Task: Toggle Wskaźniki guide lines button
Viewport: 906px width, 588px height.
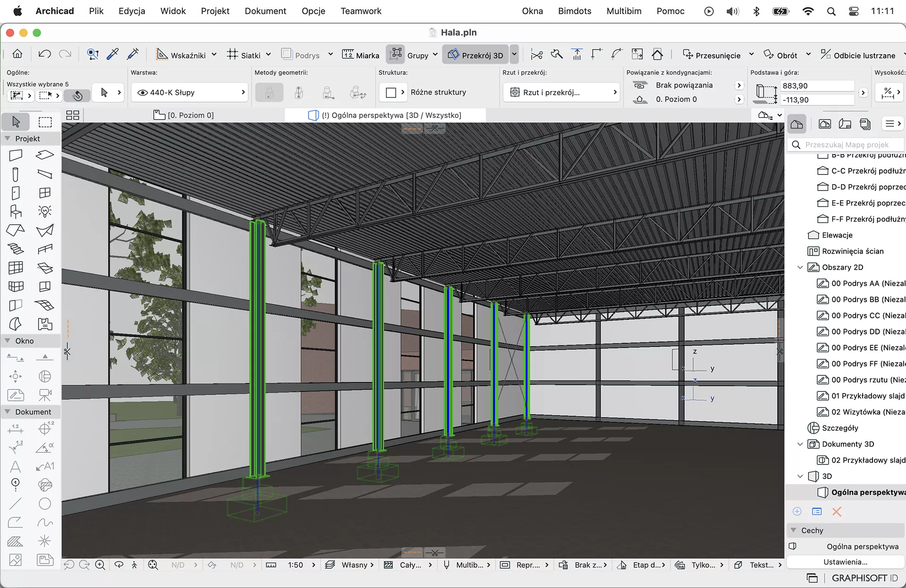Action: click(181, 55)
